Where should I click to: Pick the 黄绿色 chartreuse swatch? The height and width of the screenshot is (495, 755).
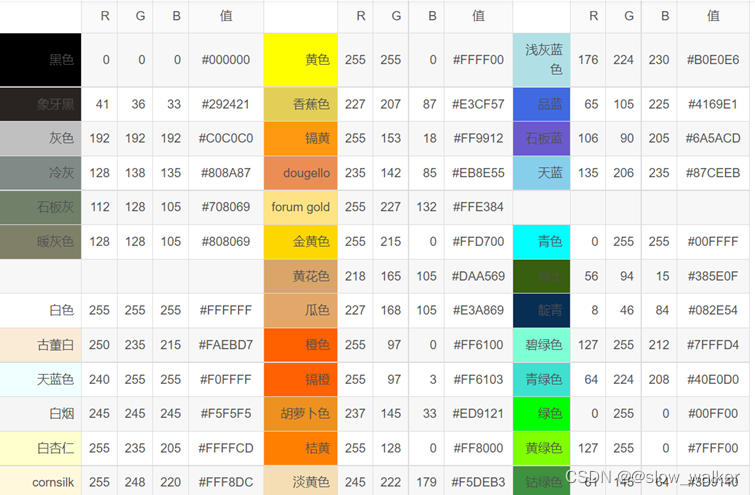[x=542, y=448]
